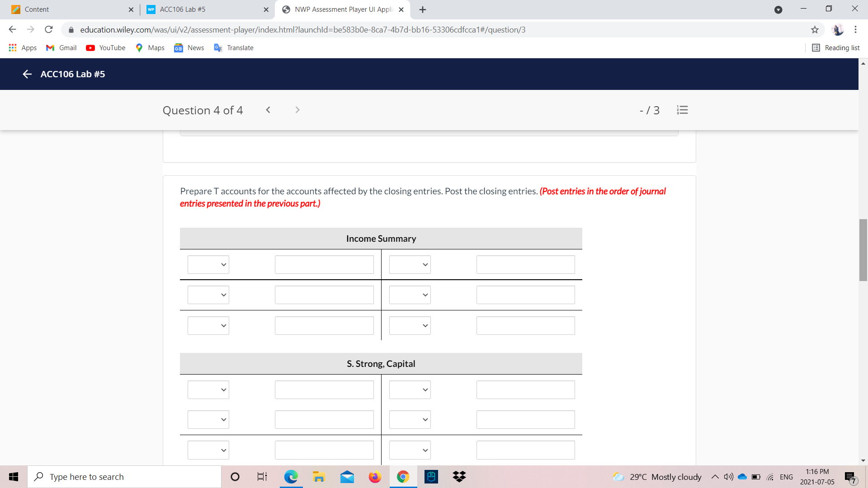Open the credit-side dropdown in S. Strong, Capital
This screenshot has width=868, height=488.
[409, 389]
